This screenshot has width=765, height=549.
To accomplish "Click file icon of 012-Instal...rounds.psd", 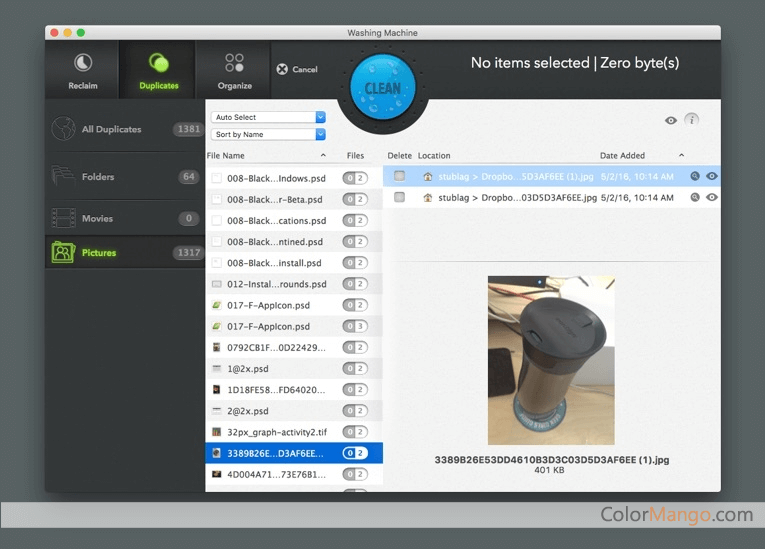I will coord(217,284).
